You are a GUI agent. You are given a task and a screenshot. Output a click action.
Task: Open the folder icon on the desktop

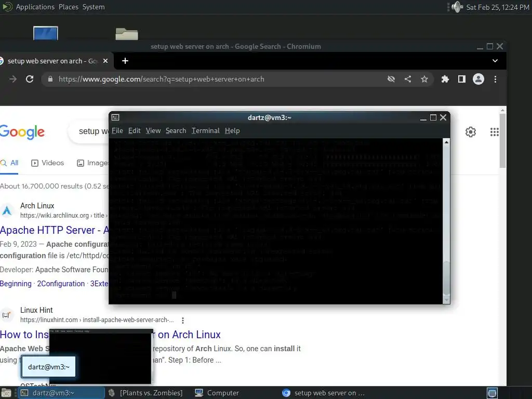pyautogui.click(x=127, y=34)
